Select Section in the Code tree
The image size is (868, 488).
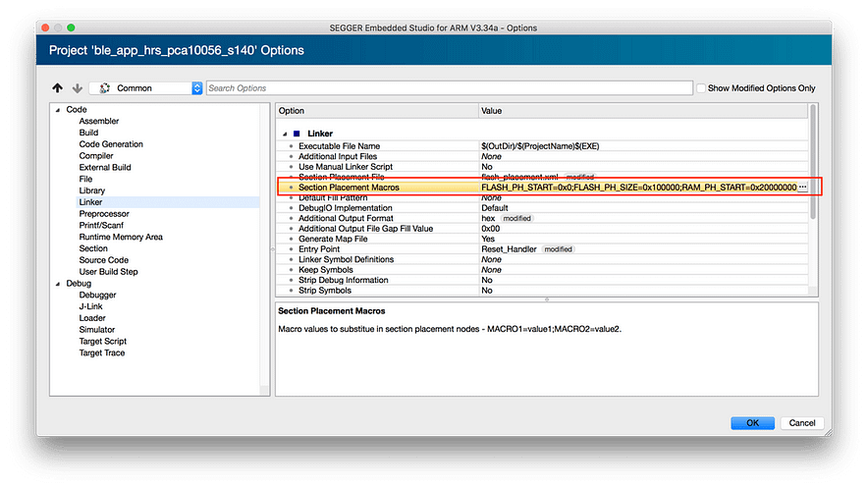93,248
